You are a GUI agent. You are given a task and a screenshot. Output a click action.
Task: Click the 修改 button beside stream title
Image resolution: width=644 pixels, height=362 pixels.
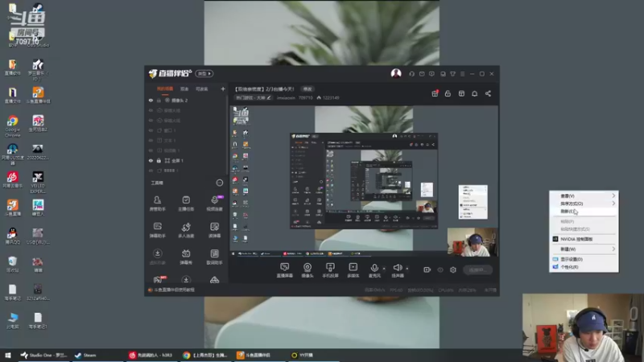[x=308, y=88]
